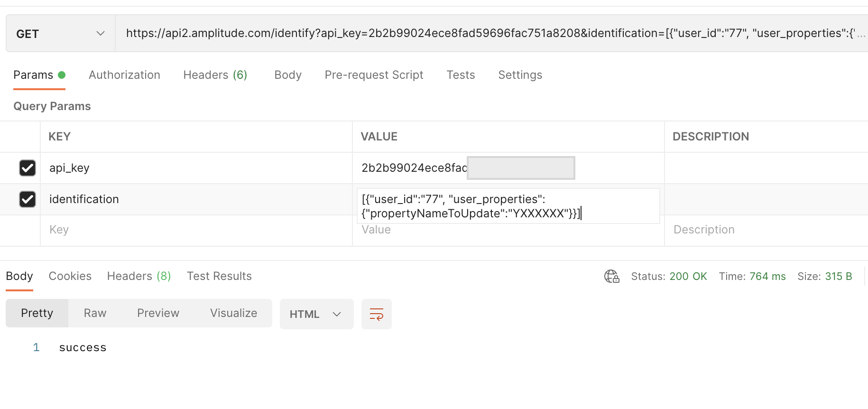Switch to the Preview response view
This screenshot has height=409, width=868.
click(158, 313)
